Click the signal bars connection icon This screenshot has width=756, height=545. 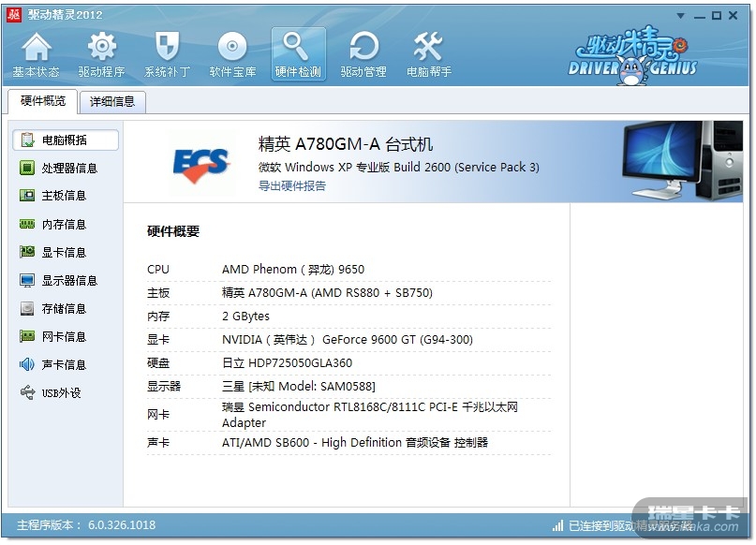[557, 525]
